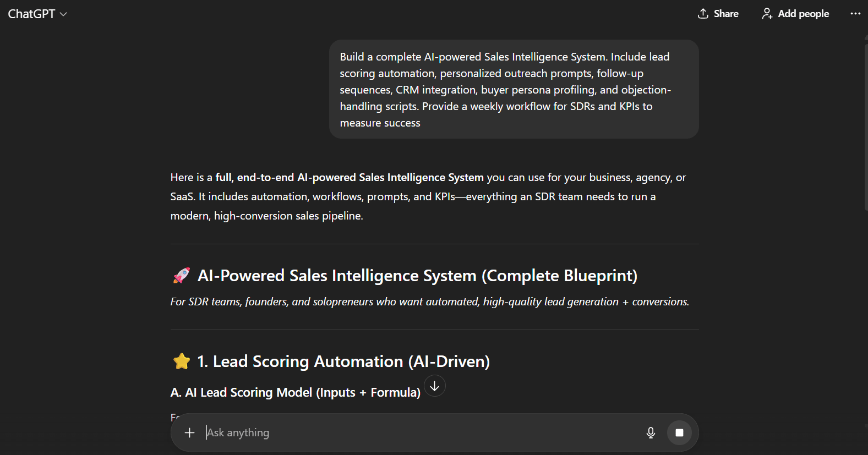Click the person-plus icon next to Add people
The image size is (868, 455).
tap(767, 14)
